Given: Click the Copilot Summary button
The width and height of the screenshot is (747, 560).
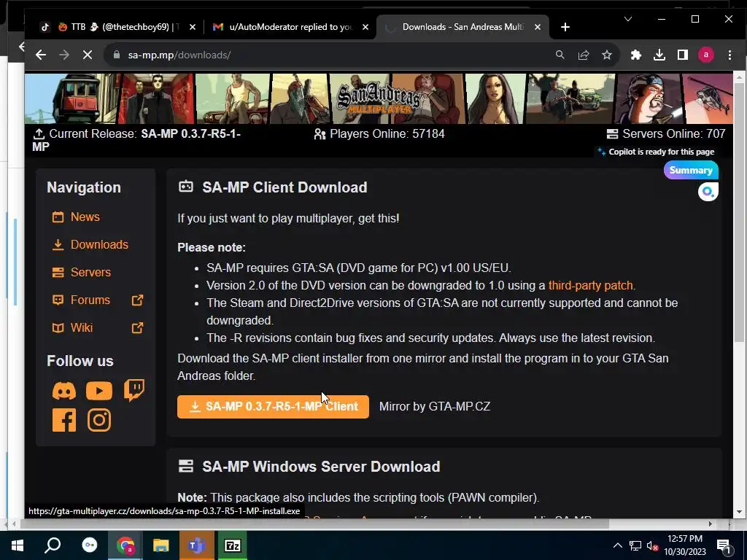Looking at the screenshot, I should coord(691,170).
